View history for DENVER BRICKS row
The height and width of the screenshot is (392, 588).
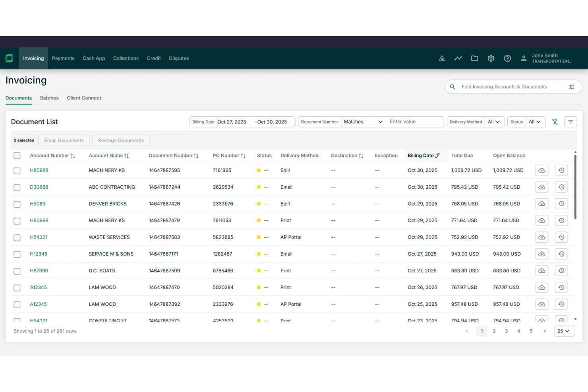561,204
